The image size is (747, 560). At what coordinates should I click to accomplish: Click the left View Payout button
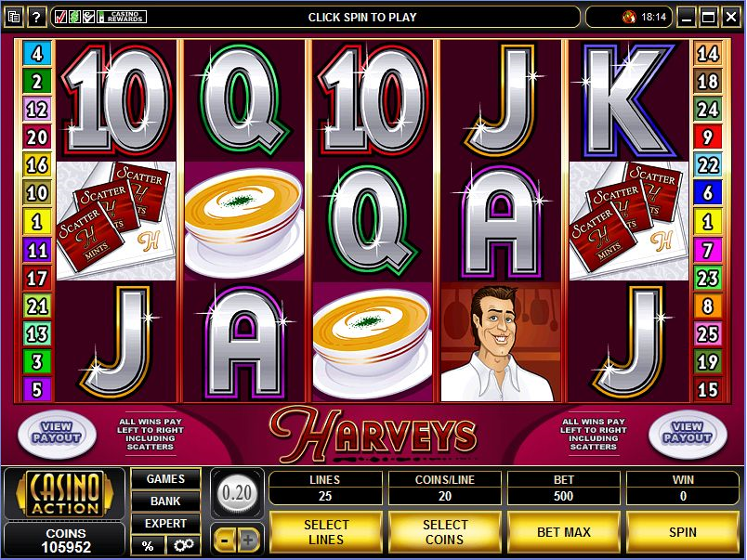click(57, 434)
